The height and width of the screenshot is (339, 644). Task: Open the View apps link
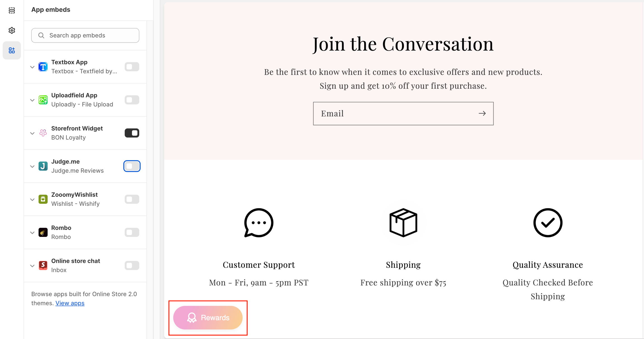coord(70,303)
